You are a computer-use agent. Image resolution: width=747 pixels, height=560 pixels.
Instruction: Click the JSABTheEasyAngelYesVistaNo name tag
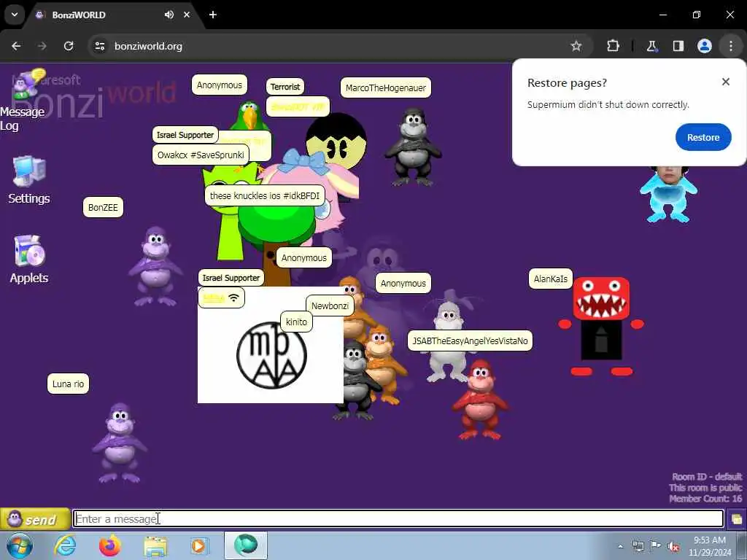coord(470,341)
